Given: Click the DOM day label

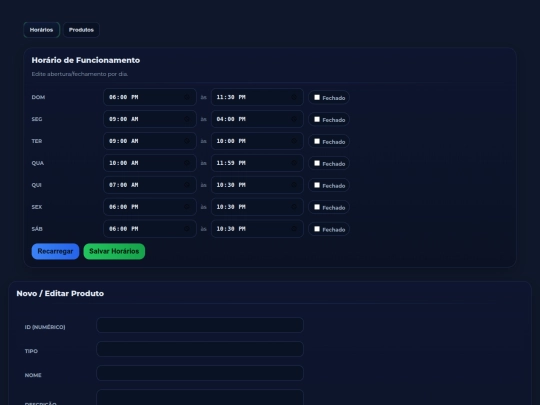Looking at the screenshot, I should 38,97.
